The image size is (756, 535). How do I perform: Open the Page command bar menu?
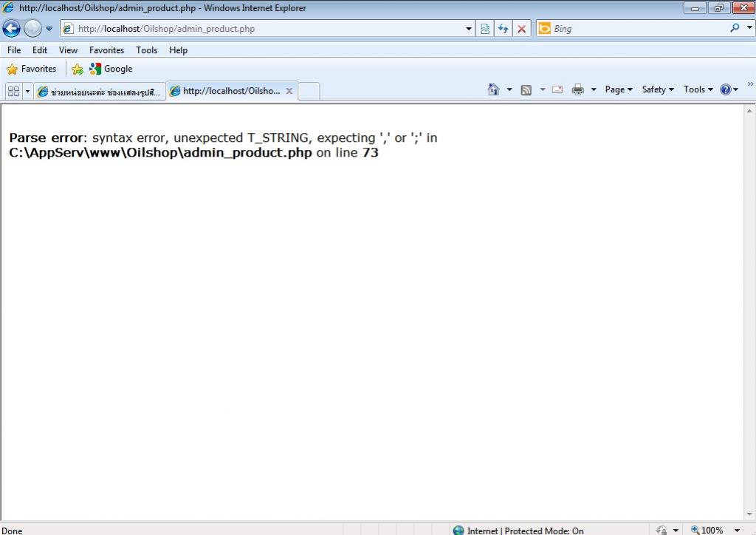(619, 89)
